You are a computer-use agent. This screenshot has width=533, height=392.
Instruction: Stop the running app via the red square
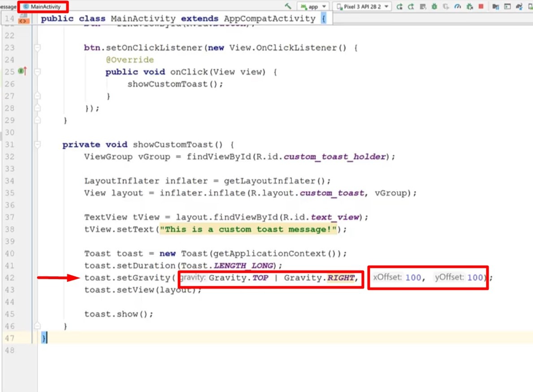(x=481, y=6)
